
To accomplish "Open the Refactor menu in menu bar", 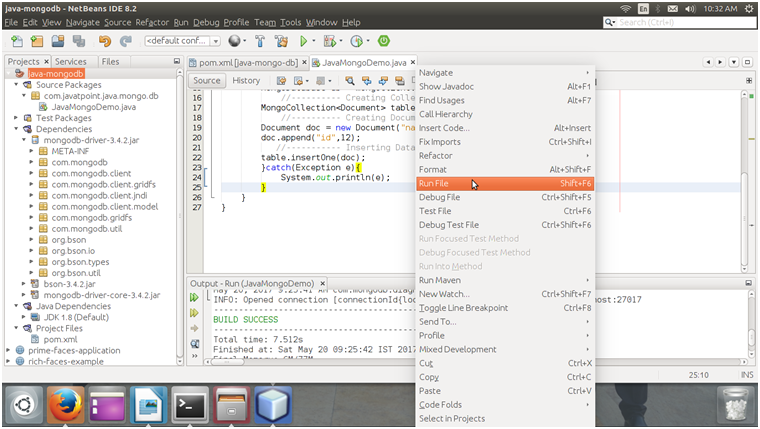I will tap(152, 22).
